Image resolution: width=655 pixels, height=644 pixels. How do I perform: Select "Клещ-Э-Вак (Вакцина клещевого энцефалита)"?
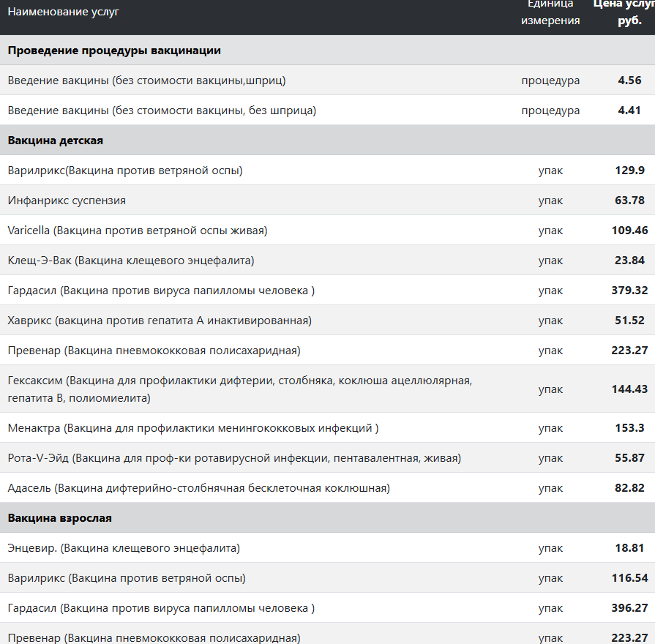tap(131, 261)
